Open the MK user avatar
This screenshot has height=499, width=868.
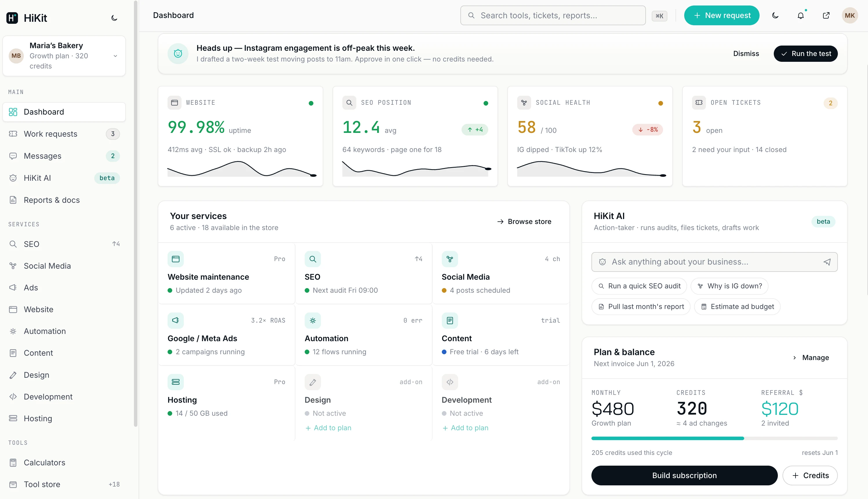[850, 15]
